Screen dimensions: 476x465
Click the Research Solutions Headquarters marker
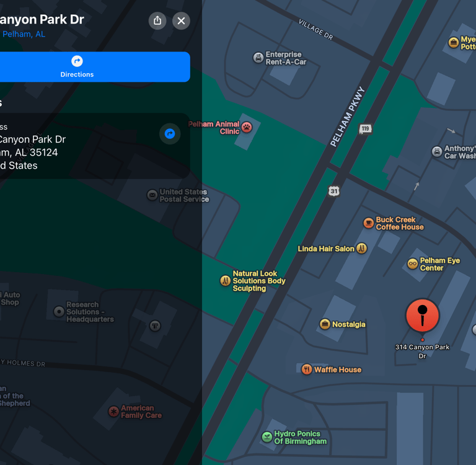pos(59,312)
